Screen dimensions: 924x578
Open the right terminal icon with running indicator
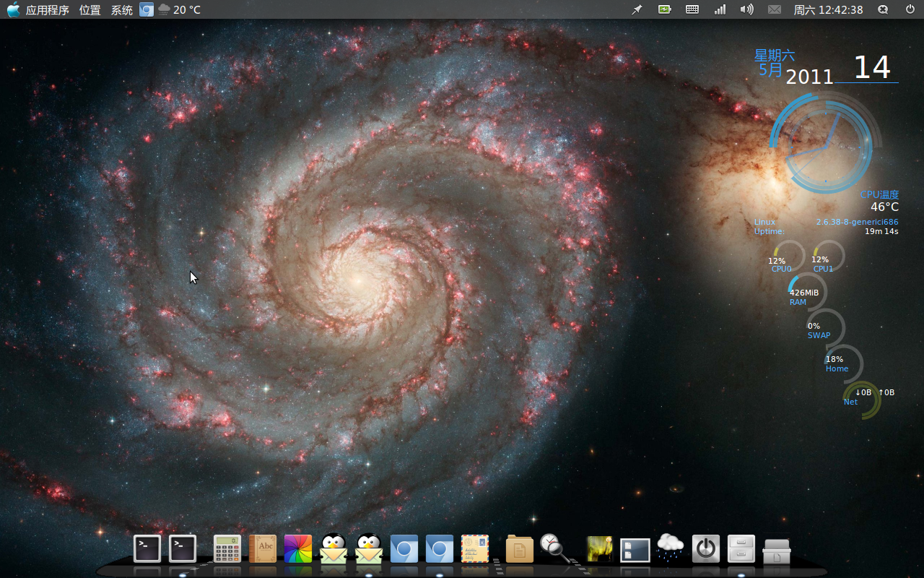point(183,549)
